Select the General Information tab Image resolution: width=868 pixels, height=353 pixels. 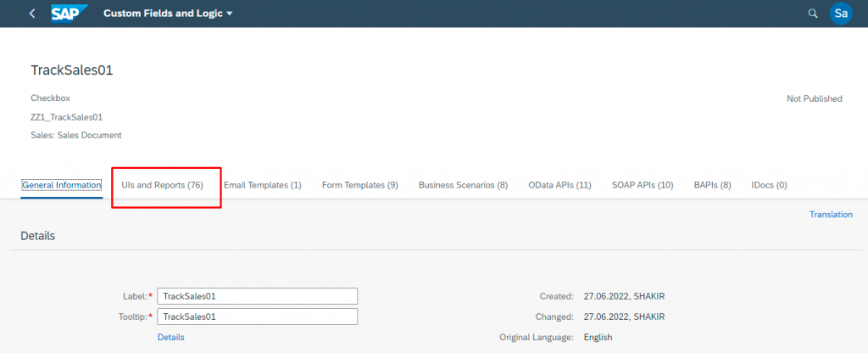61,185
